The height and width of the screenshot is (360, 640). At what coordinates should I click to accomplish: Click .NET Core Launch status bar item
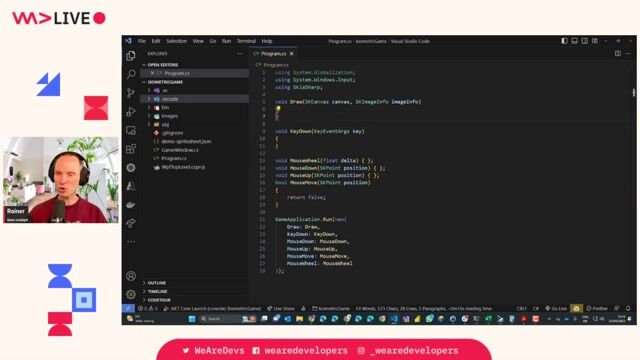pos(212,309)
